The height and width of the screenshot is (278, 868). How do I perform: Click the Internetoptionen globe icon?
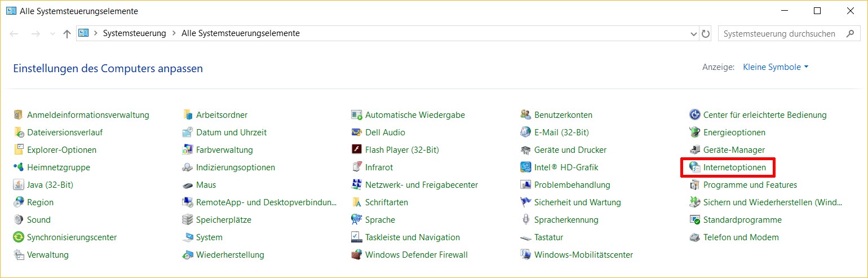click(694, 167)
